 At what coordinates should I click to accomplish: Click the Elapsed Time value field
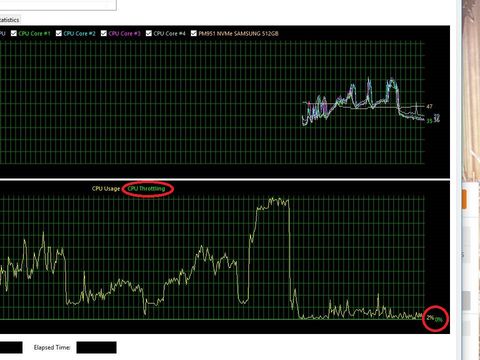click(96, 347)
